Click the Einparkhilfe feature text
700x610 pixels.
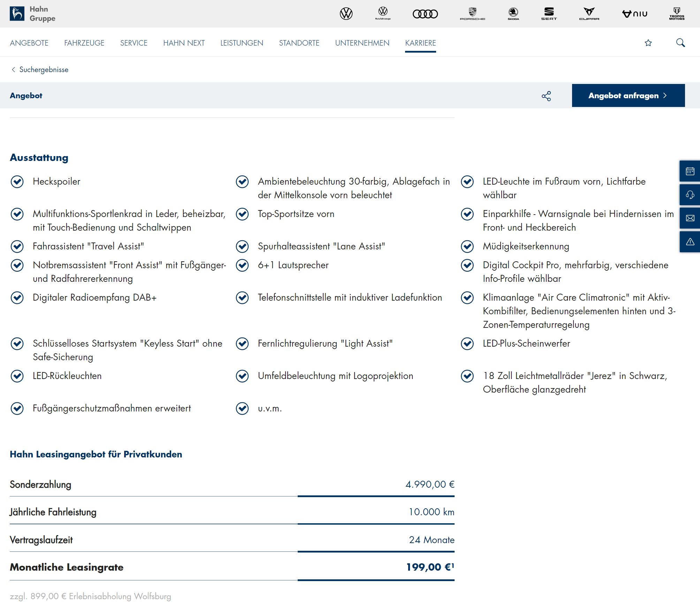tap(578, 221)
